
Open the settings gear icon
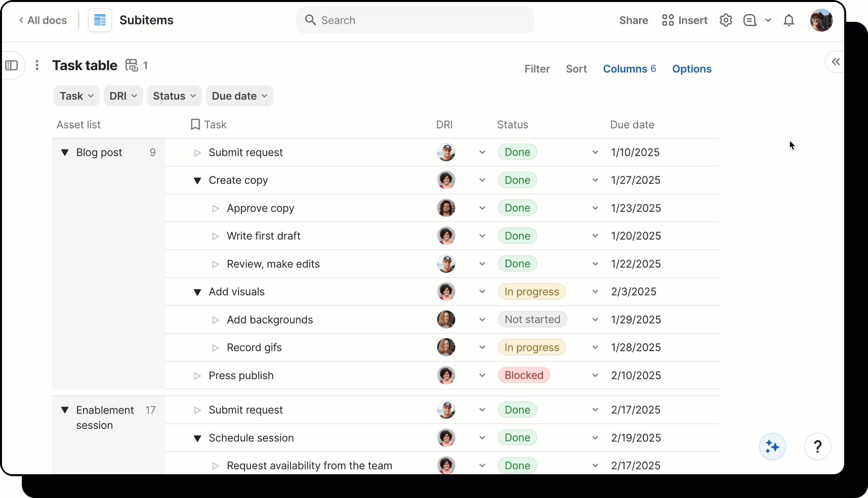click(726, 20)
